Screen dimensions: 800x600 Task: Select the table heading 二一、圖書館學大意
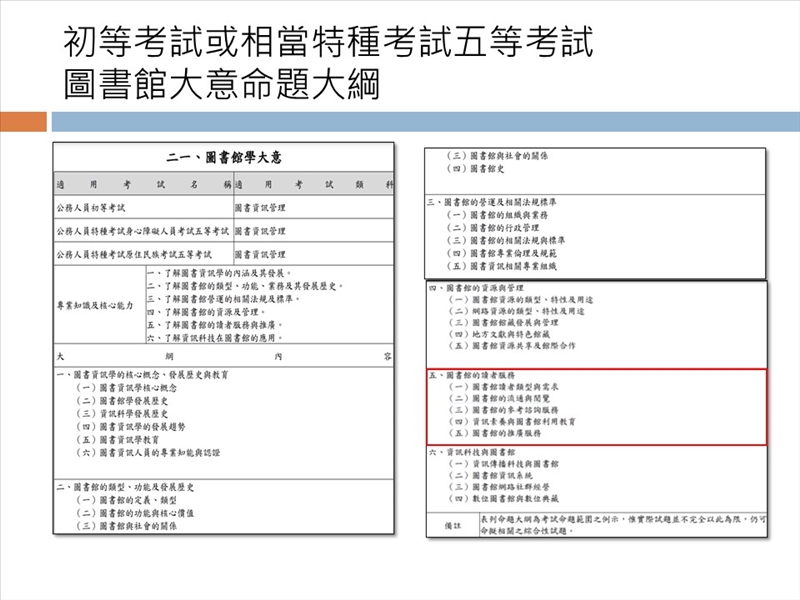click(x=224, y=158)
